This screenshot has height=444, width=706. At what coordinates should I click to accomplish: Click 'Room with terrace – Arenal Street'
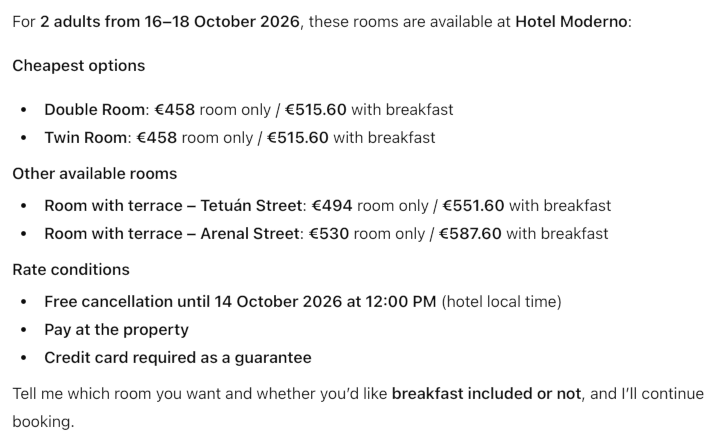pyautogui.click(x=171, y=234)
